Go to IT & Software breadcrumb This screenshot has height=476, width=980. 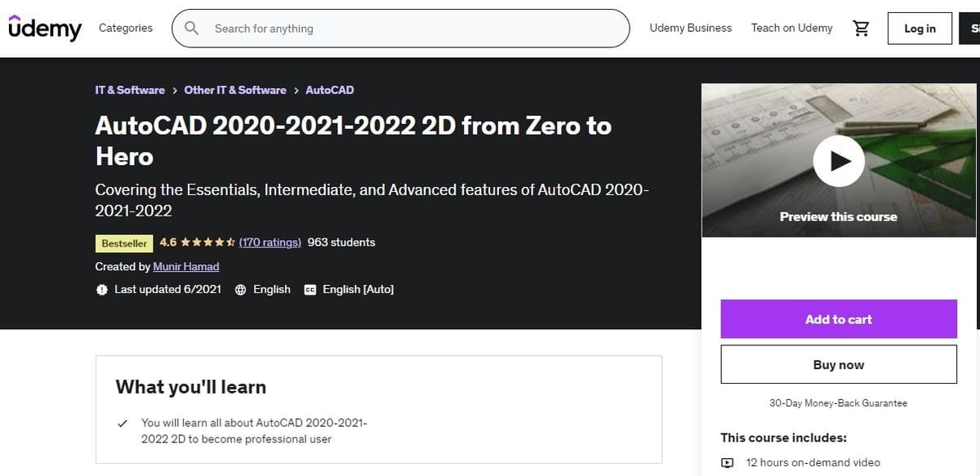point(130,90)
